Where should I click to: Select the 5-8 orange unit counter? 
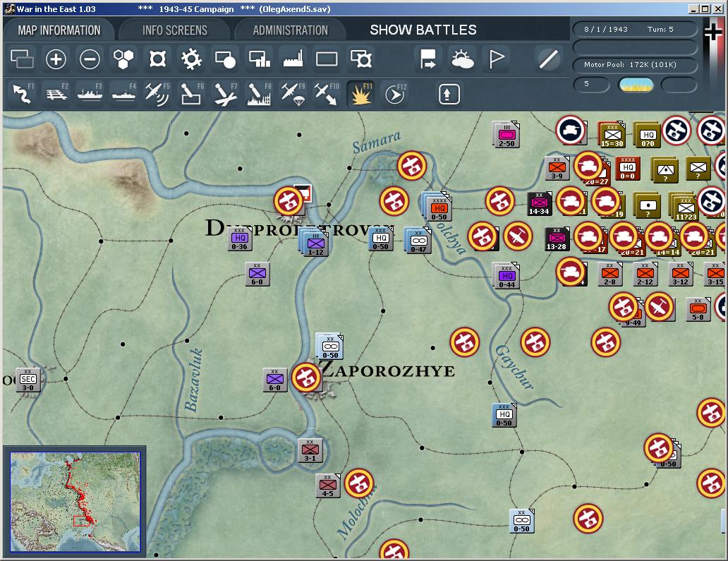pos(698,310)
